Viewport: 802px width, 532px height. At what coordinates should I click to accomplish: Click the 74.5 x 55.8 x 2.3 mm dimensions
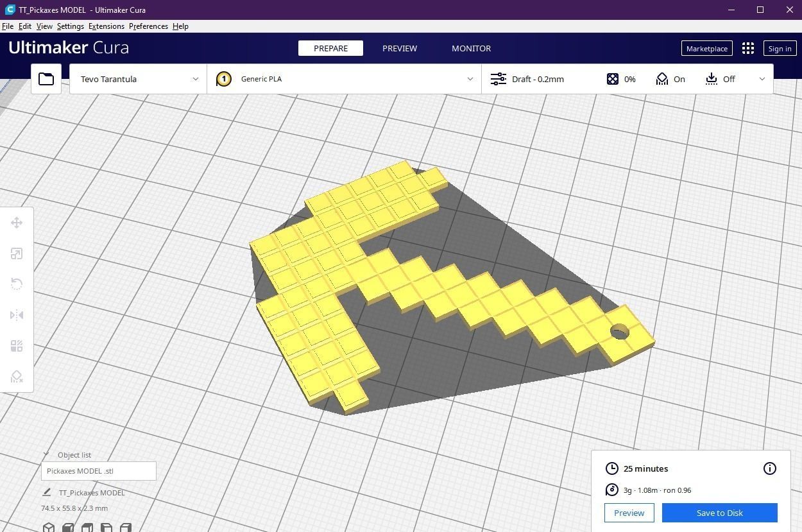pos(74,508)
